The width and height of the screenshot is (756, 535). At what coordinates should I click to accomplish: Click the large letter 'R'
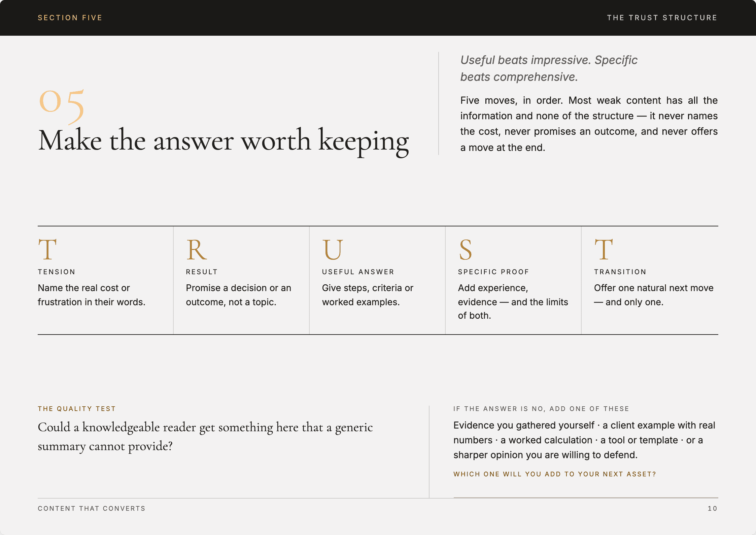tap(197, 249)
